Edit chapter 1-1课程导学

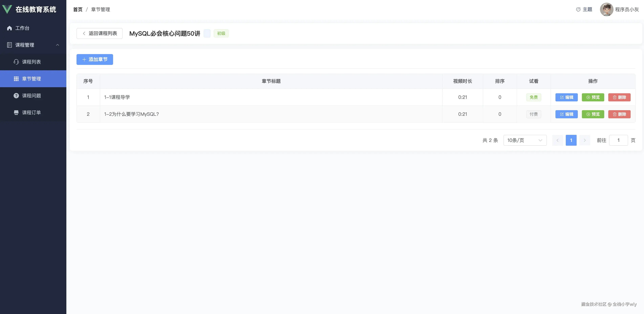[566, 97]
